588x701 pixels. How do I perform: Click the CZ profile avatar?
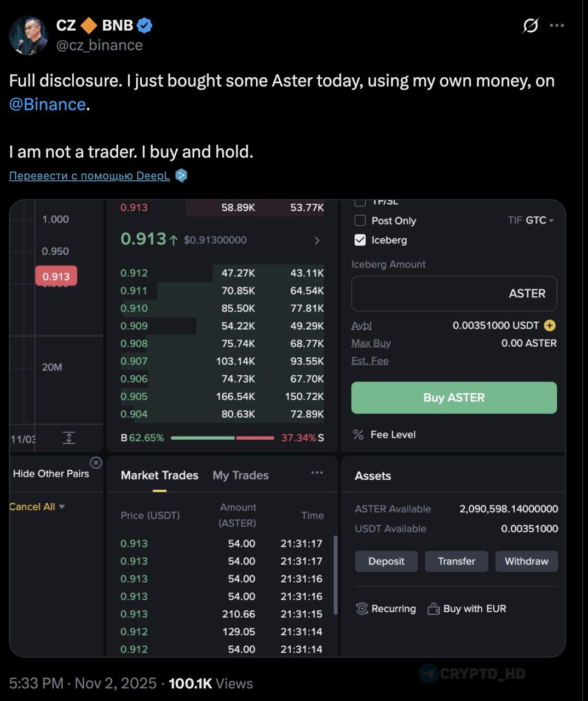click(x=28, y=36)
